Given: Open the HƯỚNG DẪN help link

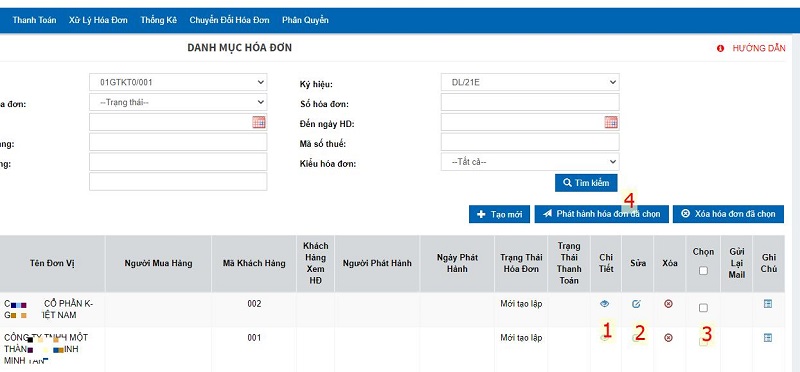Looking at the screenshot, I should click(x=759, y=48).
